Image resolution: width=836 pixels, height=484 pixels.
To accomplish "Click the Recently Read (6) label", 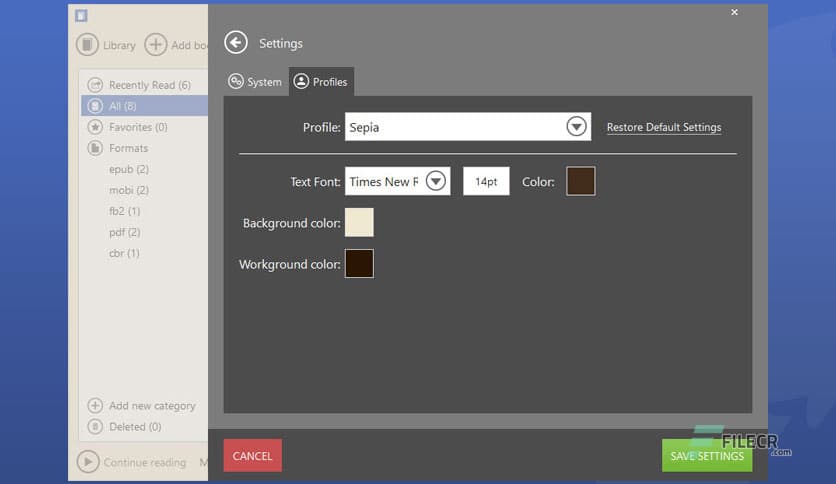I will click(x=150, y=85).
